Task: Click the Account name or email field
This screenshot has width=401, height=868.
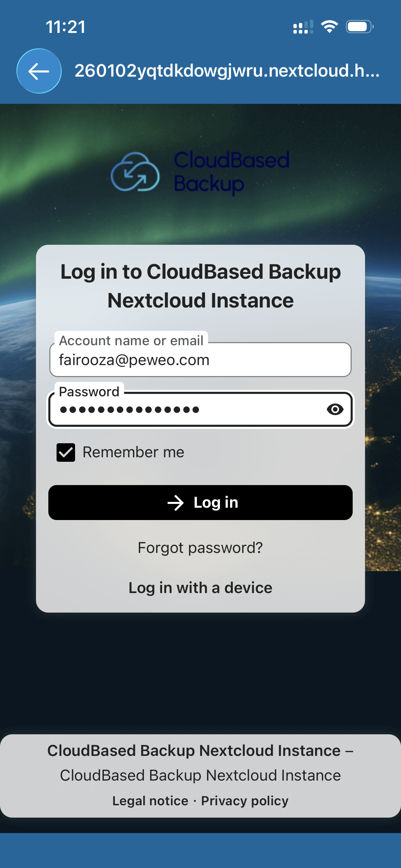Action: [200, 360]
